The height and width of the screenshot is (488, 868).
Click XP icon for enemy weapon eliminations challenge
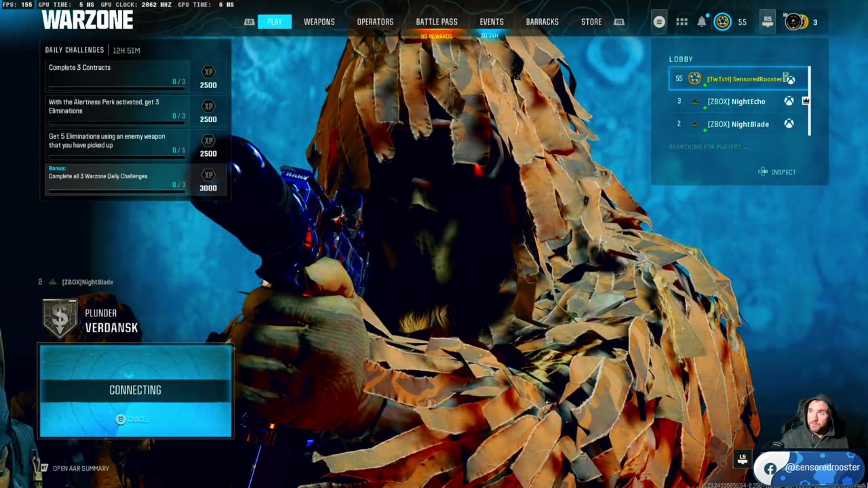click(208, 141)
